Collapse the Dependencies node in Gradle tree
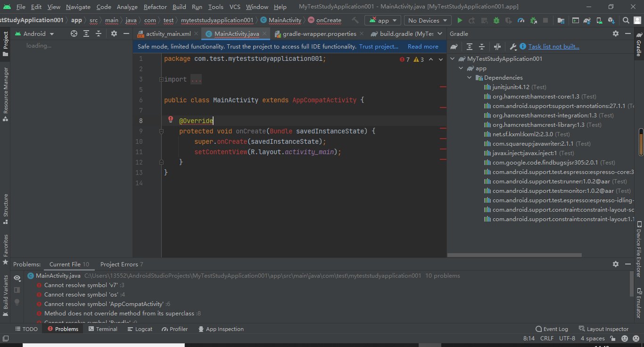 coord(470,78)
